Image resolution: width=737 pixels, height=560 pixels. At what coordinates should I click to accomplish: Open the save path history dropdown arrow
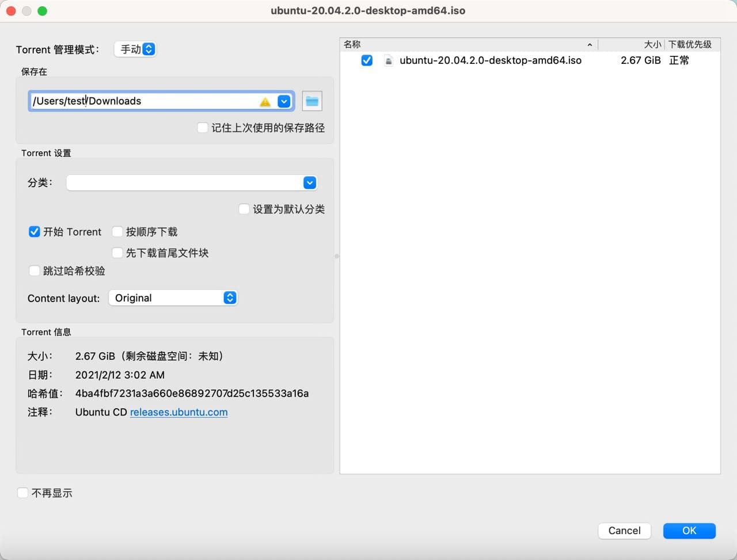283,101
